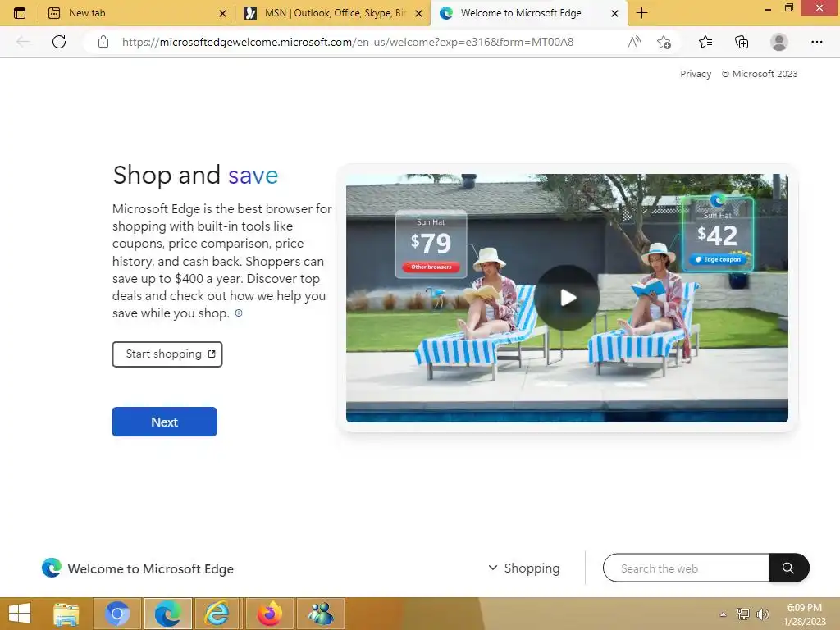
Task: Open the profile avatar menu
Action: [x=779, y=42]
